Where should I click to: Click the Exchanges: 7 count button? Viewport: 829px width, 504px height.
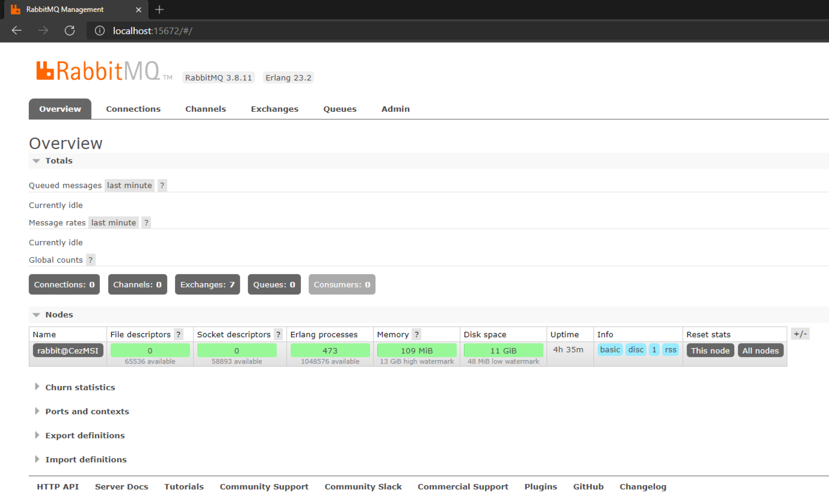click(207, 285)
